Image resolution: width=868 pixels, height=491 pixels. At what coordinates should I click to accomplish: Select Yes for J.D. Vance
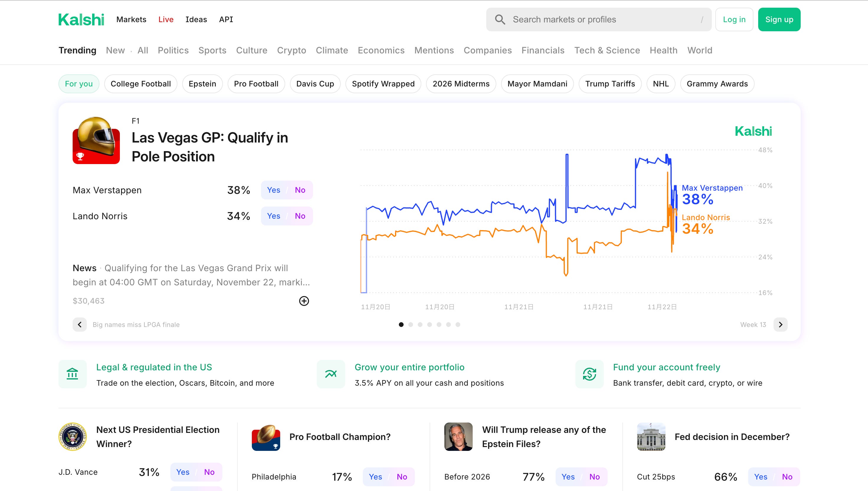(183, 472)
